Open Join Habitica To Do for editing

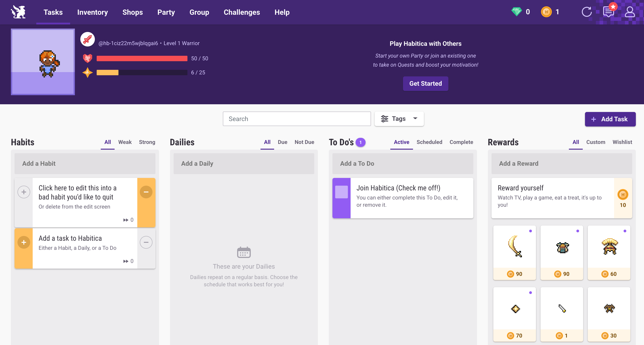(411, 198)
